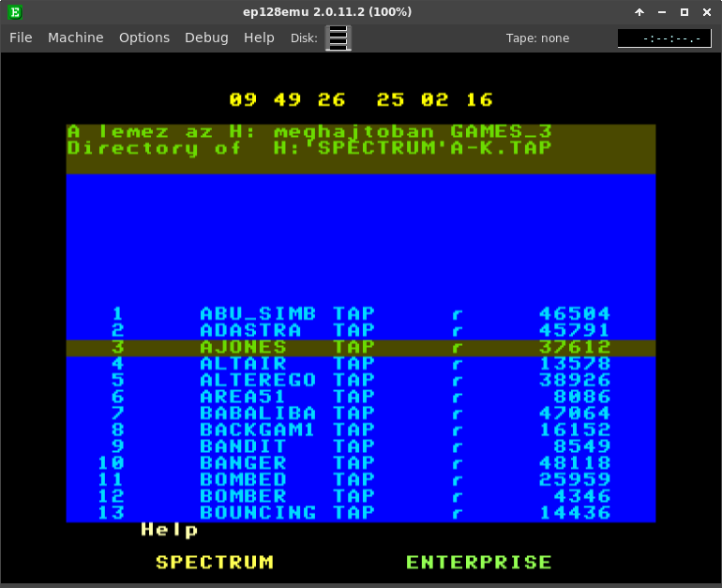
Task: Click row number 13 in the list
Action: coord(111,513)
